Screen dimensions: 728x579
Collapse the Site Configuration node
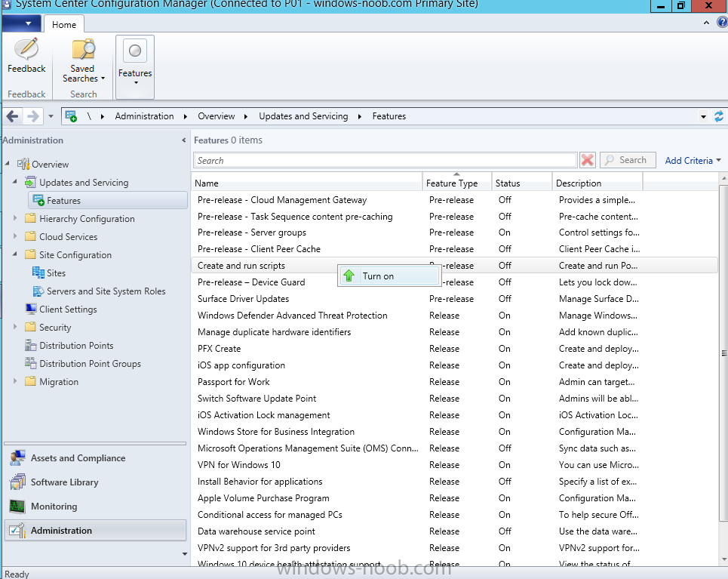(x=15, y=254)
